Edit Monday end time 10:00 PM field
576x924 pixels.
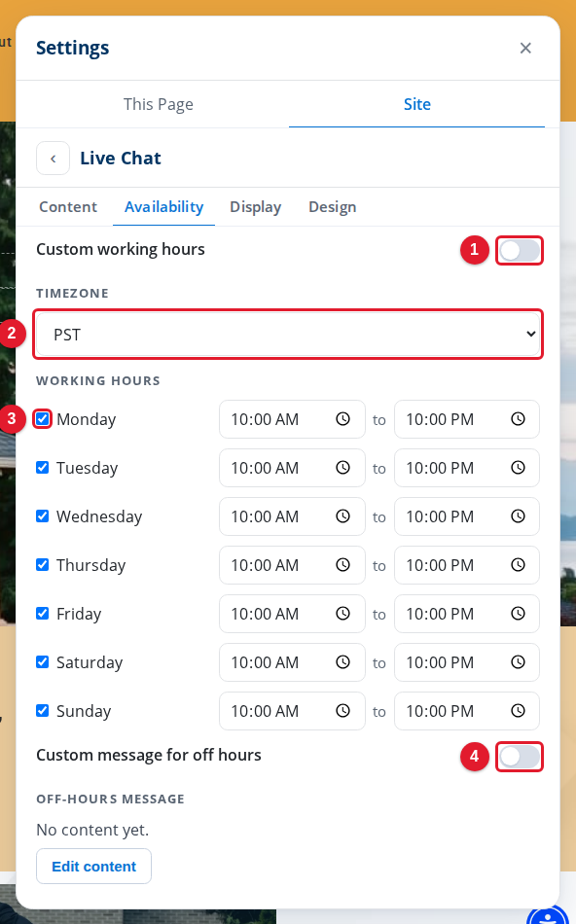coord(466,419)
